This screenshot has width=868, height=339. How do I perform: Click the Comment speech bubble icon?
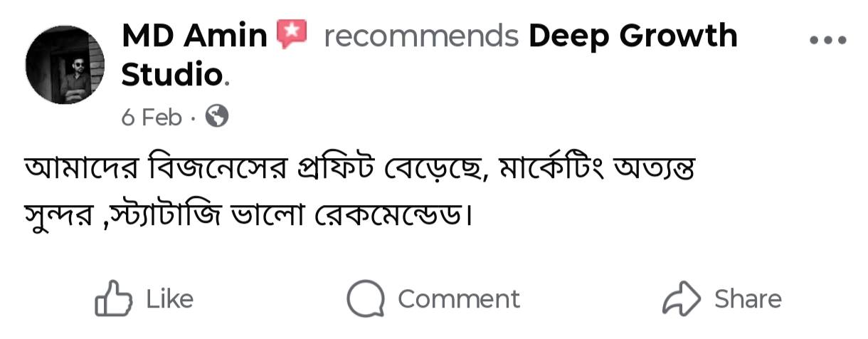pos(366,298)
